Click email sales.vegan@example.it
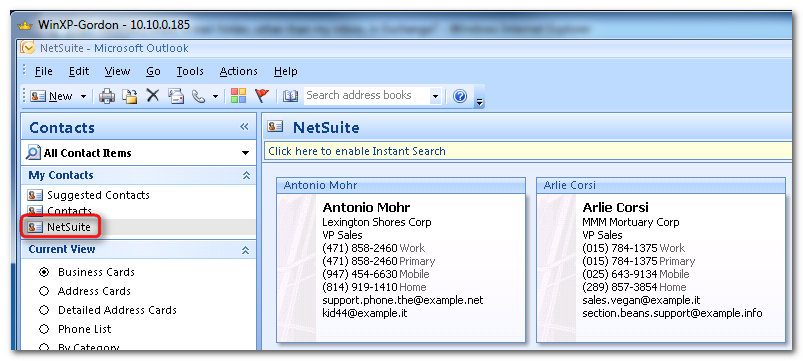Viewport: 803px width, 361px height. point(641,300)
